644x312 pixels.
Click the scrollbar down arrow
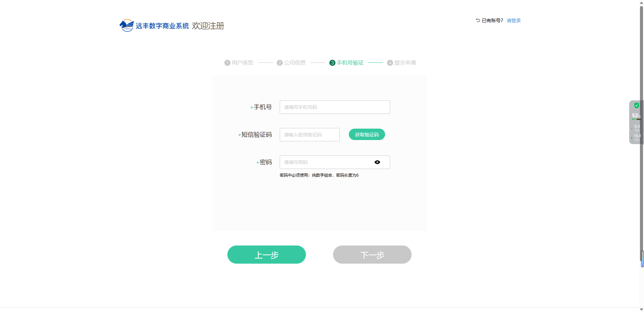(x=642, y=309)
